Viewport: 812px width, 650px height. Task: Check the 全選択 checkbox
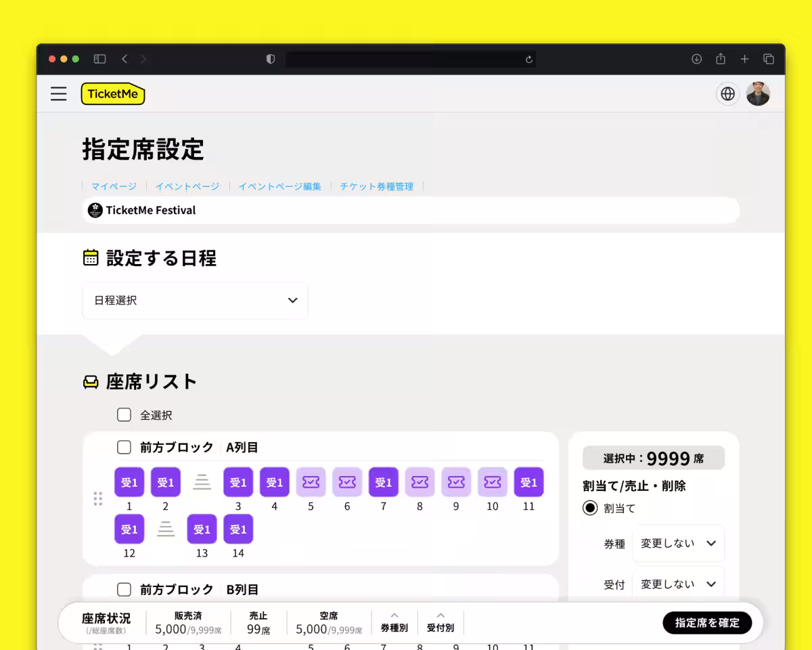124,414
